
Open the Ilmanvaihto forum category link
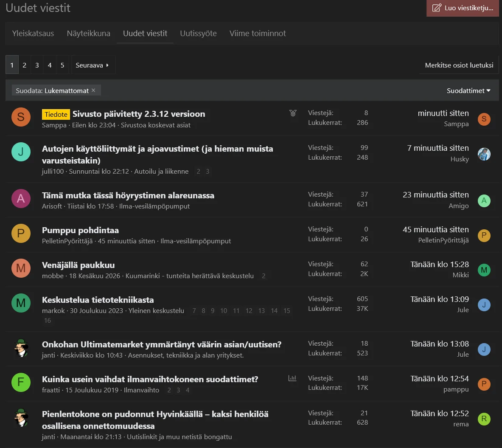pyautogui.click(x=141, y=390)
